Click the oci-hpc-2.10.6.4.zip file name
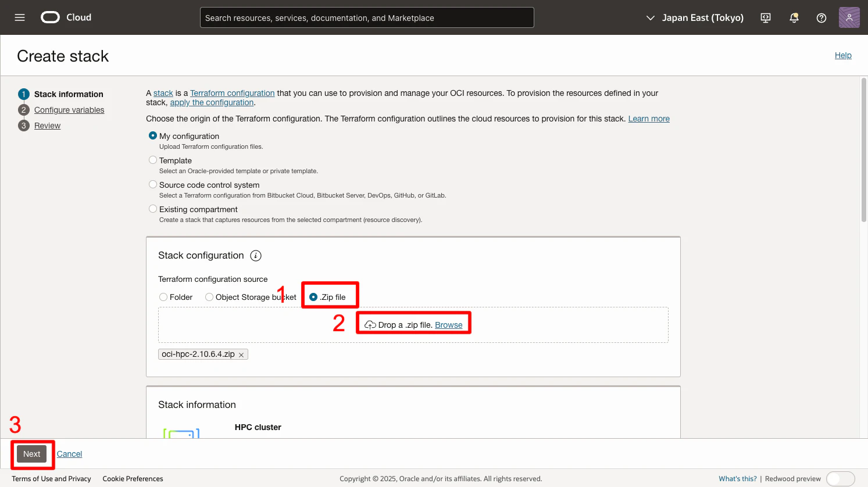This screenshot has height=487, width=868. [x=198, y=354]
